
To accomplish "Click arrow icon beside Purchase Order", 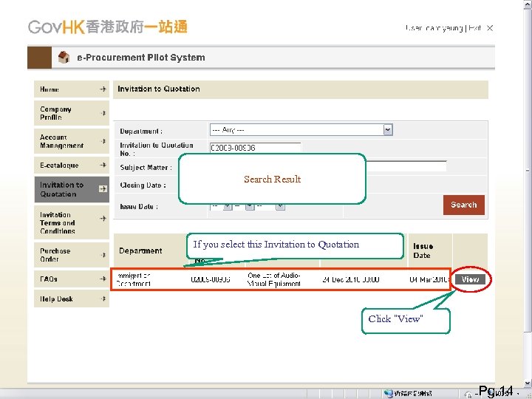I will (103, 255).
